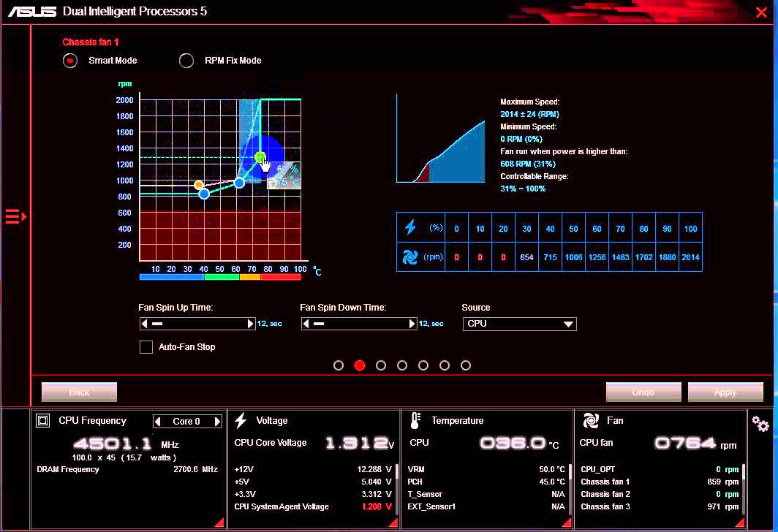Open the side menu hamburger arrow icon
The image size is (778, 532).
(15, 216)
